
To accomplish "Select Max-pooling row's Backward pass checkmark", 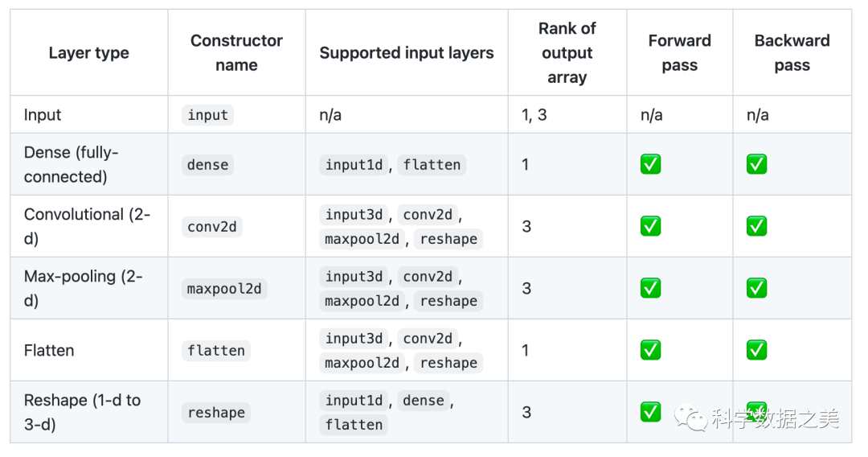I will click(756, 288).
